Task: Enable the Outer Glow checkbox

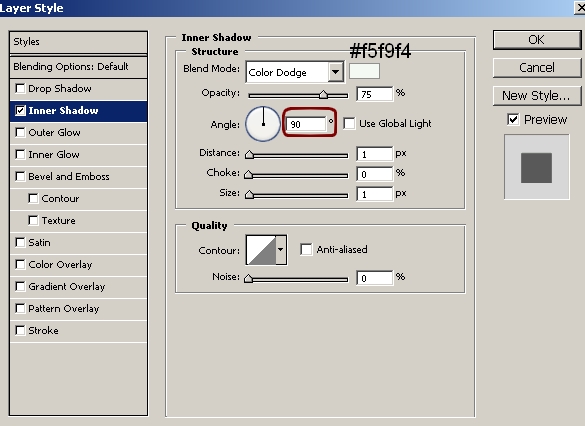Action: click(20, 133)
